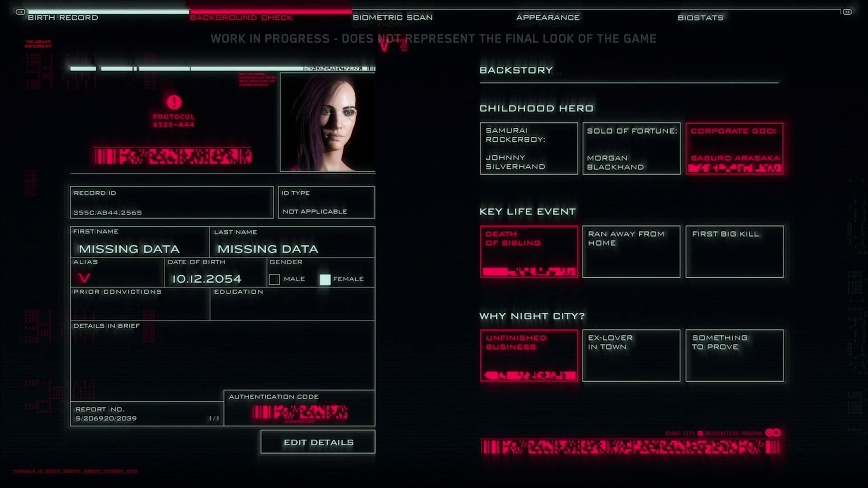The height and width of the screenshot is (488, 868).
Task: Select Samurai Rockerboy childhood hero option
Action: tap(528, 148)
